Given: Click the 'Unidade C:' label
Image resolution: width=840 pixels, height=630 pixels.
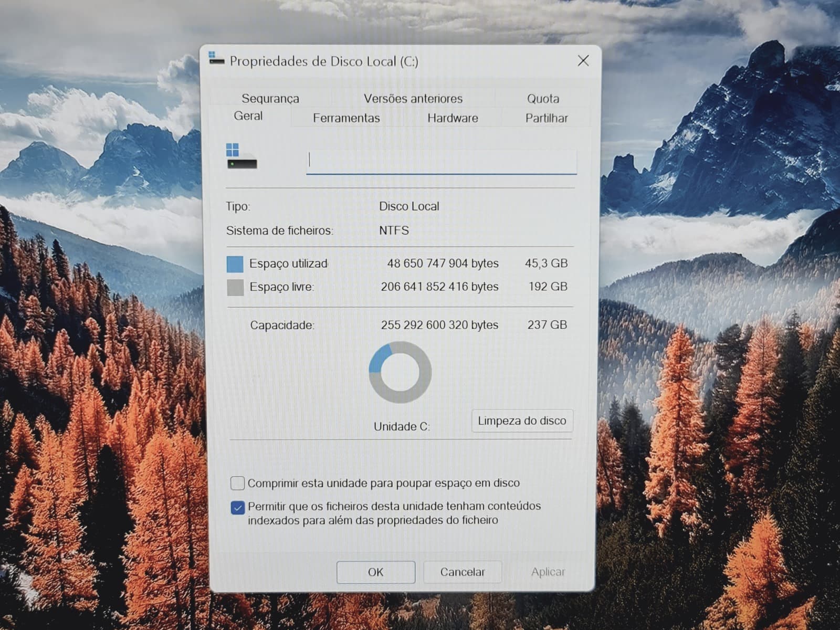Looking at the screenshot, I should point(402,427).
